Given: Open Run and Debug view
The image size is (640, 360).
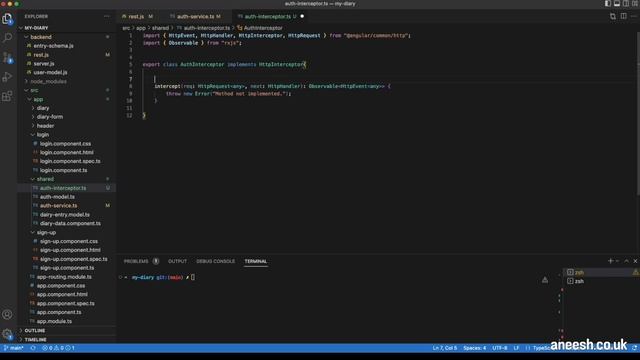Looking at the screenshot, I should coord(7,77).
